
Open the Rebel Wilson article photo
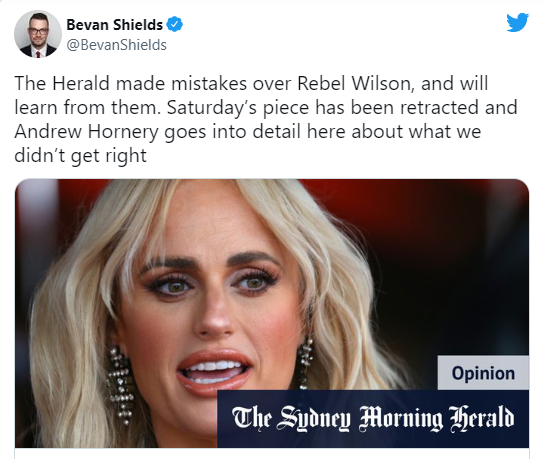(272, 313)
